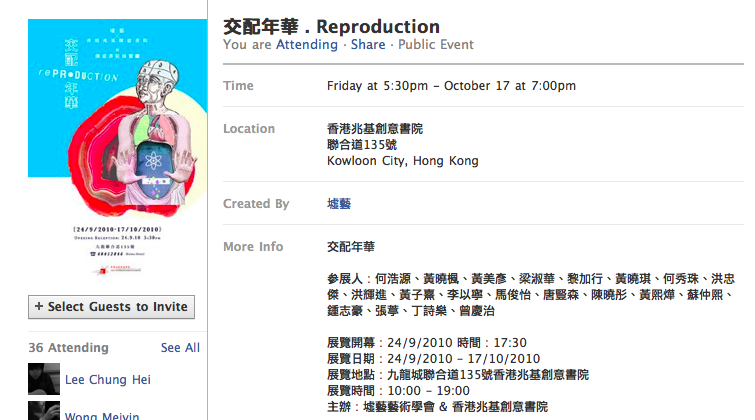Screen dimensions: 755x420
Task: Click the Attending RSVP status link
Action: (307, 45)
